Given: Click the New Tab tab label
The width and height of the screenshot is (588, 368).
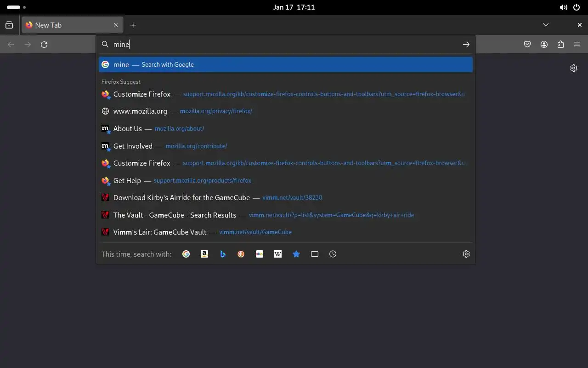Looking at the screenshot, I should click(48, 25).
